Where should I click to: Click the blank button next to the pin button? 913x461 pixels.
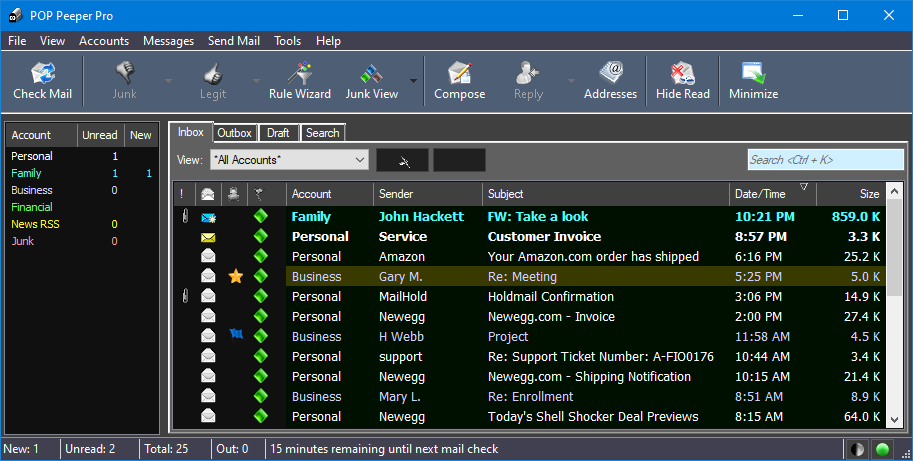(459, 160)
